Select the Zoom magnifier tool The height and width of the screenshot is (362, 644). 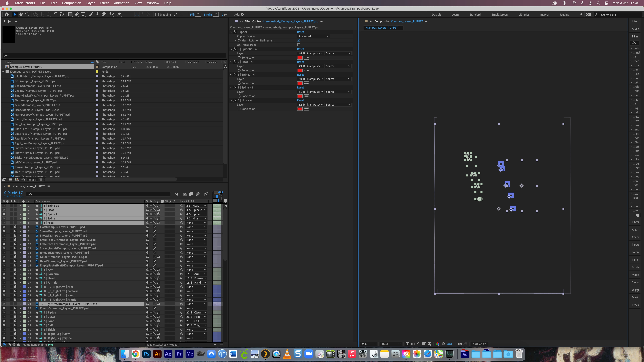pyautogui.click(x=28, y=14)
